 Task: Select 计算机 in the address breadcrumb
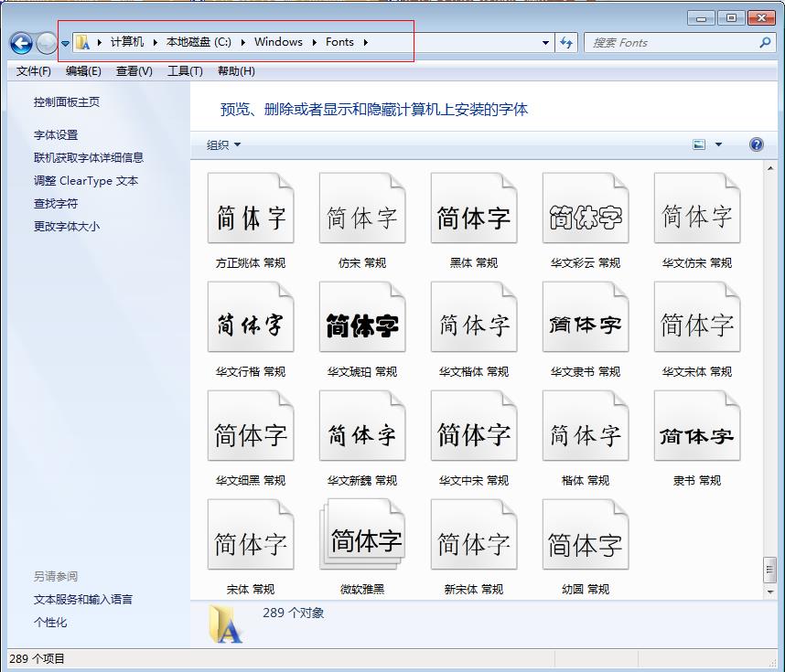pyautogui.click(x=127, y=42)
